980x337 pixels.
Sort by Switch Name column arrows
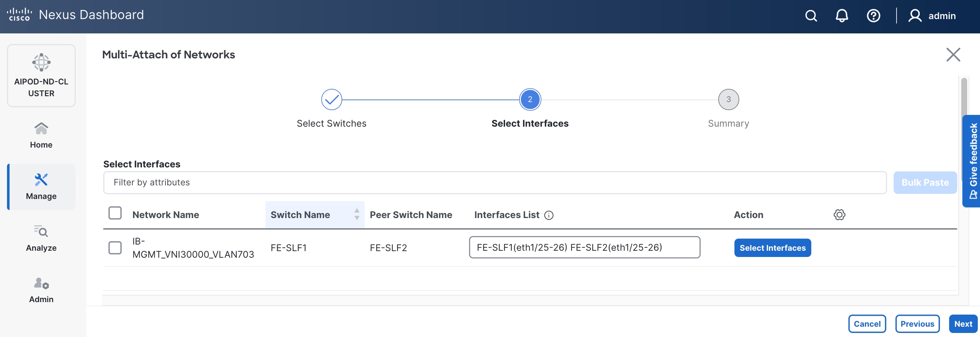pyautogui.click(x=357, y=214)
